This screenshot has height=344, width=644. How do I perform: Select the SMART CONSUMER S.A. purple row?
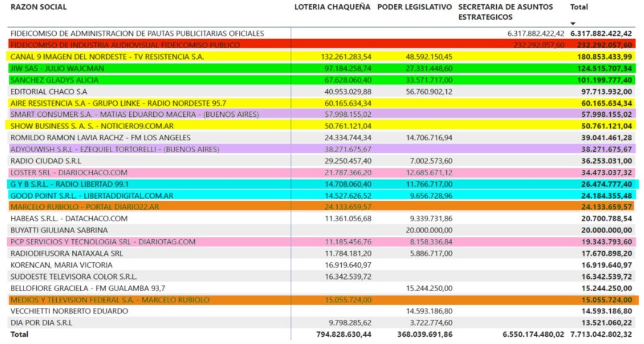134,114
